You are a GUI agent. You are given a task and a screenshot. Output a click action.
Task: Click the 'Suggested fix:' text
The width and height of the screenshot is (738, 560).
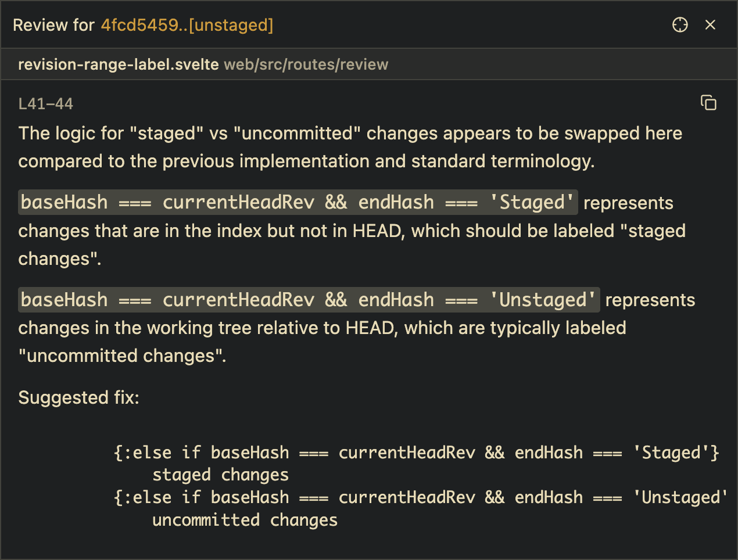coord(78,397)
